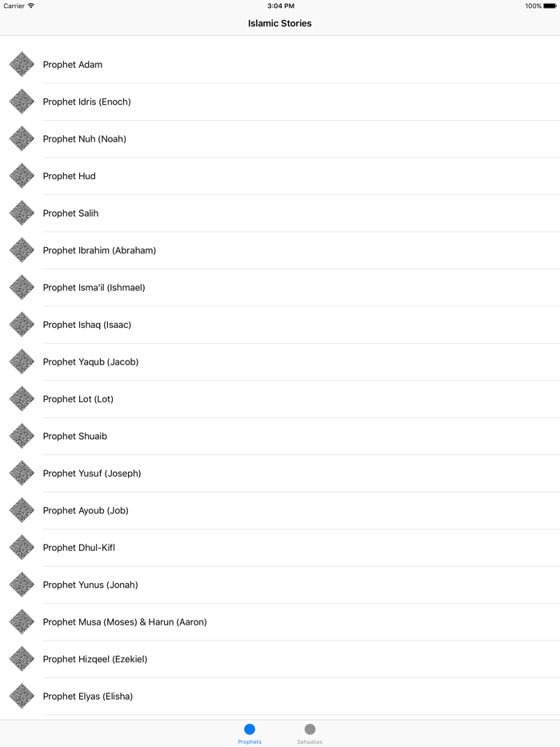Tap the icon beside Prophet Dhul-Kifl
The image size is (560, 747).
(x=22, y=548)
